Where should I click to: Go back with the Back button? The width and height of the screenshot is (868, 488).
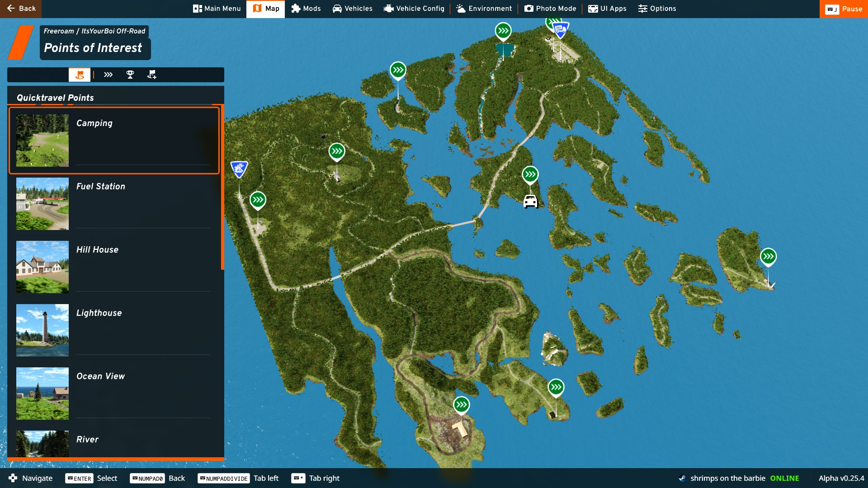pyautogui.click(x=21, y=9)
